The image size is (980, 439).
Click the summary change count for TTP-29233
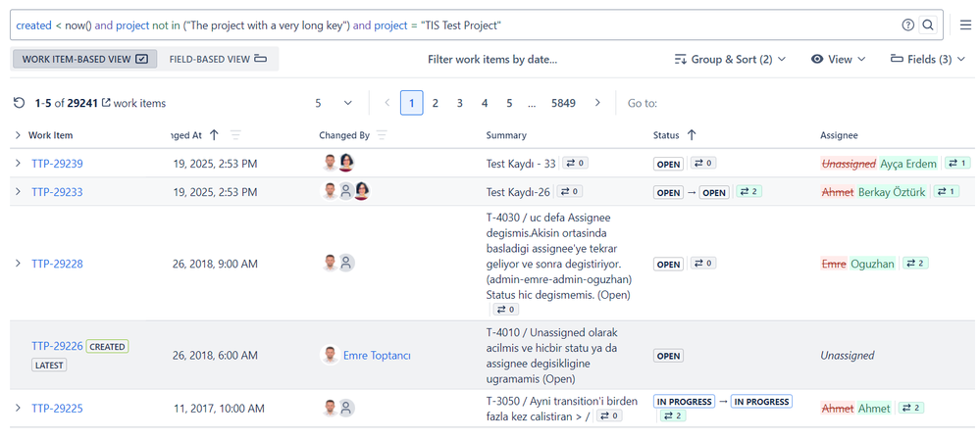coord(569,191)
